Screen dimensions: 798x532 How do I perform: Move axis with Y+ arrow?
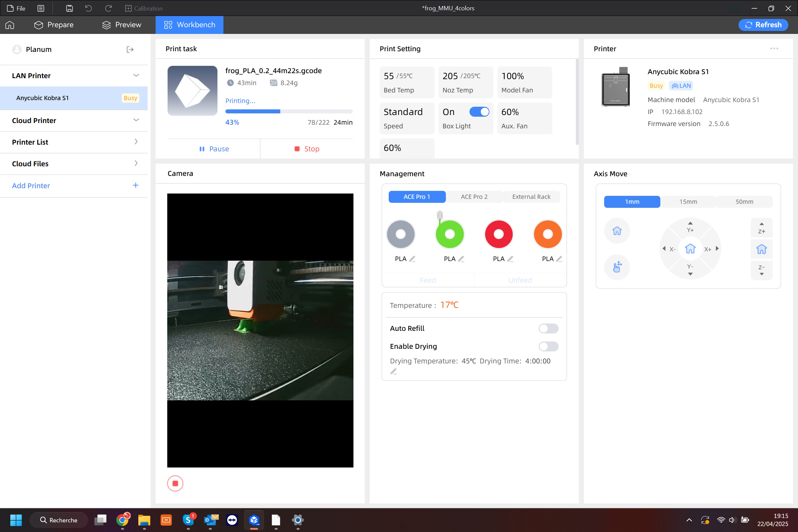coord(690,227)
